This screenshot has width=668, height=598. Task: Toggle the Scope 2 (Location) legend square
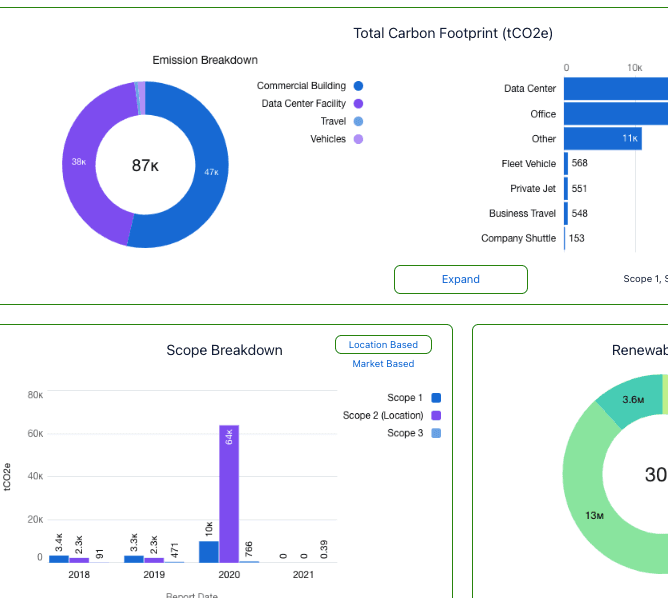pyautogui.click(x=436, y=415)
